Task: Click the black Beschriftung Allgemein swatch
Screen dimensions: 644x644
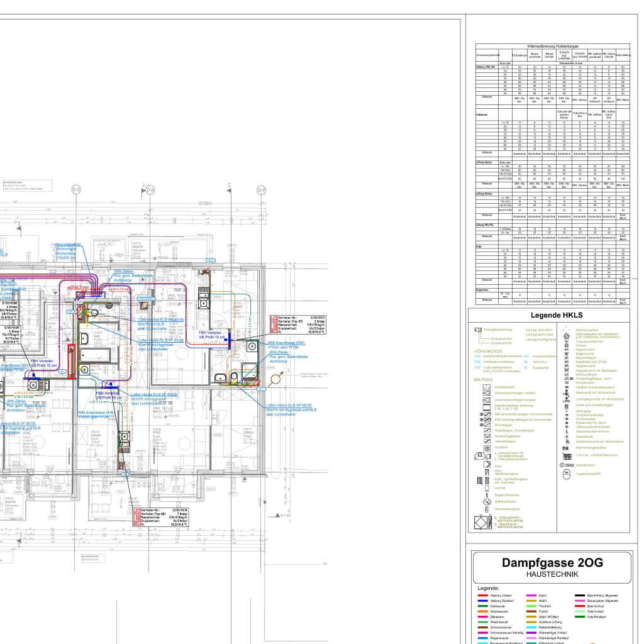Action: 579,595
